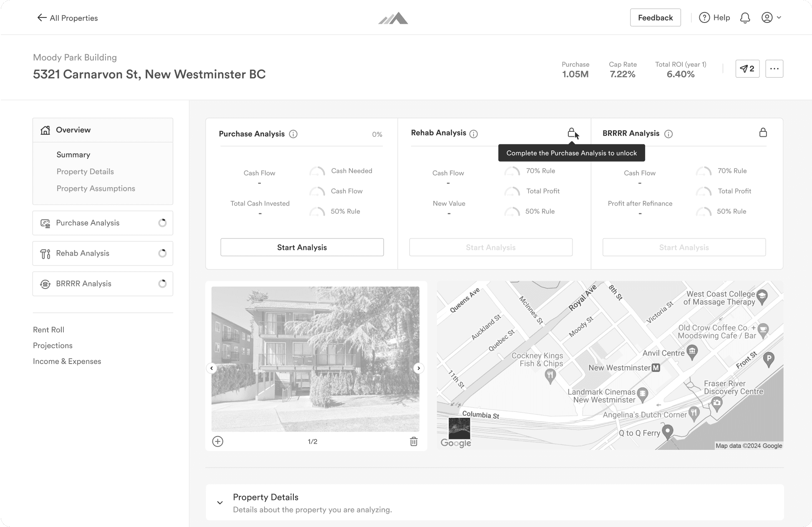
Task: Click the info icon beside Purchase Analysis
Action: tap(293, 134)
